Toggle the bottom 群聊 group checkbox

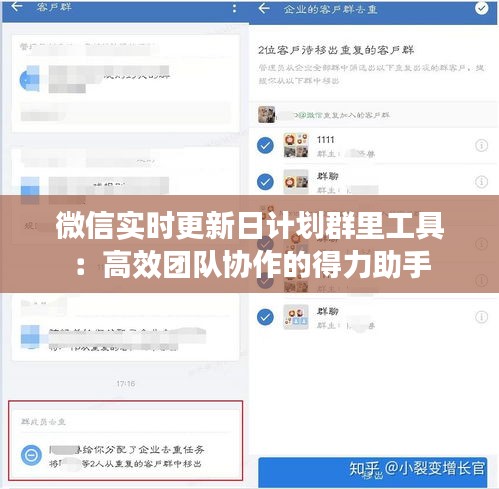pyautogui.click(x=265, y=317)
